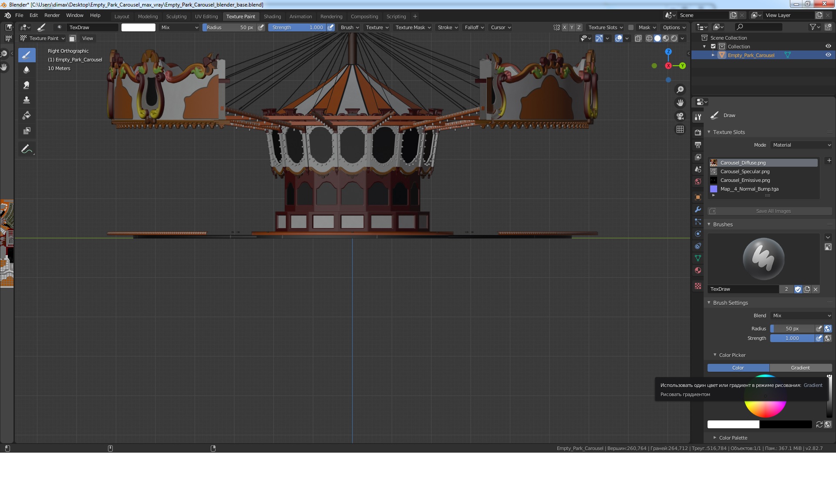Switch to the Sculpting workspace tab
The height and width of the screenshot is (504, 836).
pos(176,17)
